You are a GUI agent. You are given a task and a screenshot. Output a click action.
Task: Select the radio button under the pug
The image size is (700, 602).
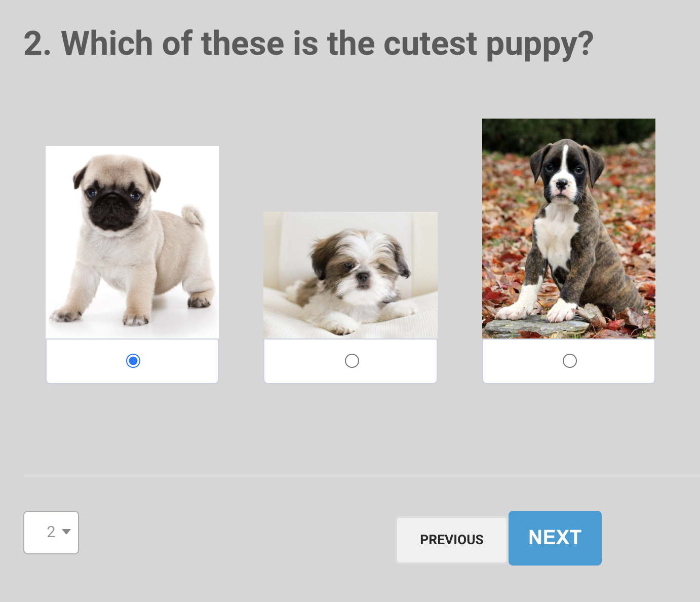(133, 361)
